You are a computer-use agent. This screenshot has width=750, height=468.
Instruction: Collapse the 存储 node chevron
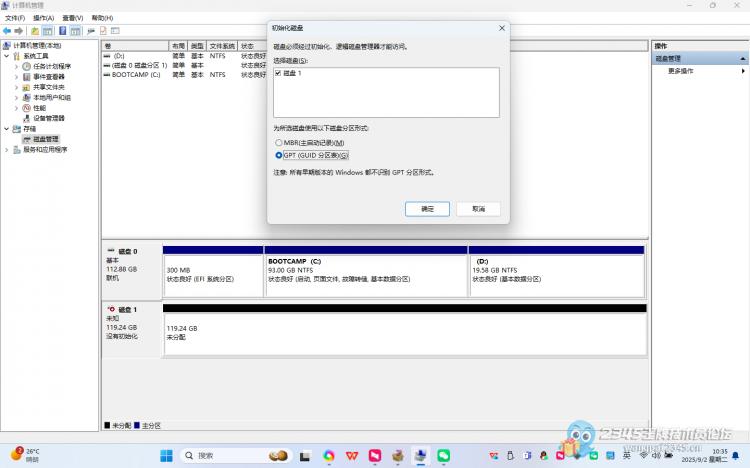pyautogui.click(x=7, y=129)
